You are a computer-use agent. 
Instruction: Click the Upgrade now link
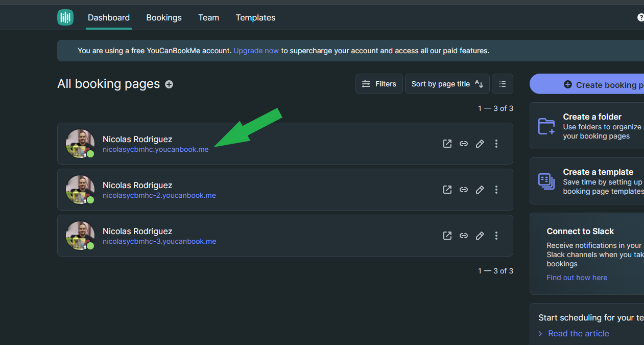[x=256, y=51]
